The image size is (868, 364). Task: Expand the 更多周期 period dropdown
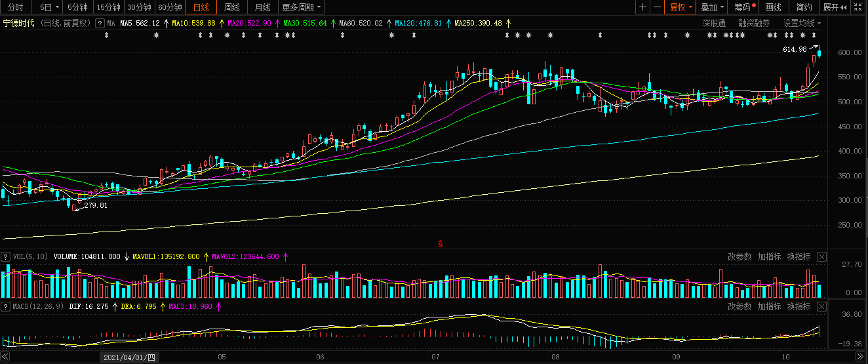302,7
